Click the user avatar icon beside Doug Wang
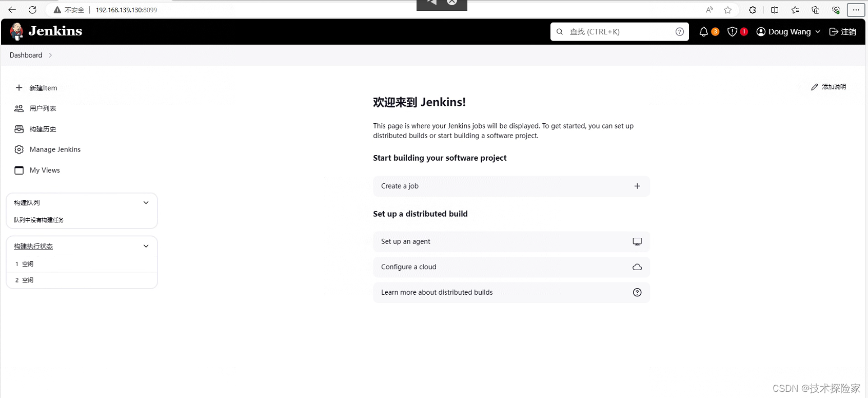868x398 pixels. point(761,32)
